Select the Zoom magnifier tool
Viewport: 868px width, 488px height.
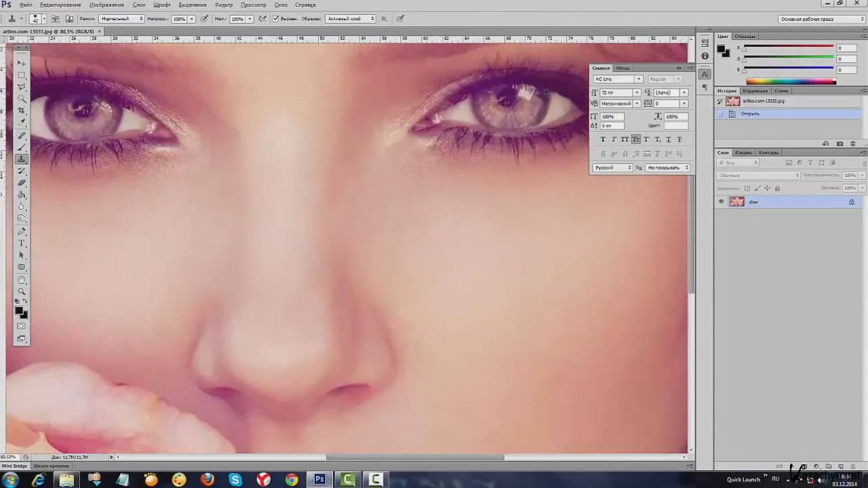click(x=22, y=291)
